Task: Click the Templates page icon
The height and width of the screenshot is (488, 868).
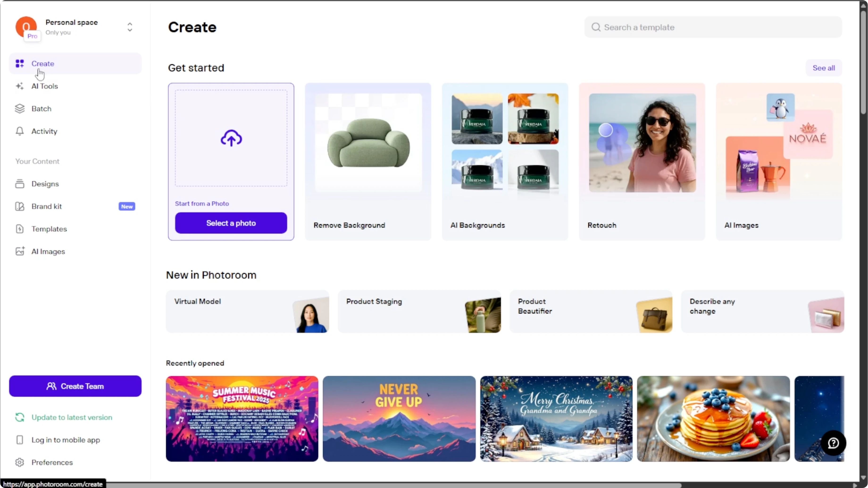Action: [20, 229]
